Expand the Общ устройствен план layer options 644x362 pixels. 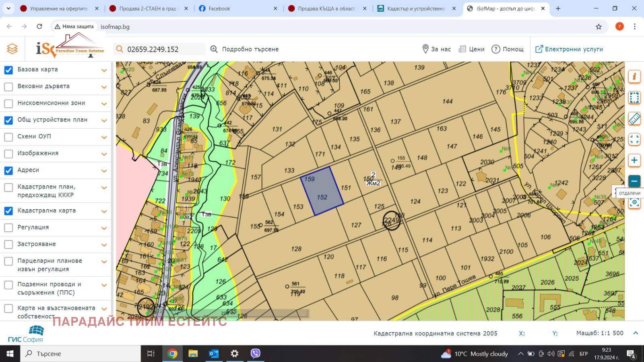coord(104,120)
